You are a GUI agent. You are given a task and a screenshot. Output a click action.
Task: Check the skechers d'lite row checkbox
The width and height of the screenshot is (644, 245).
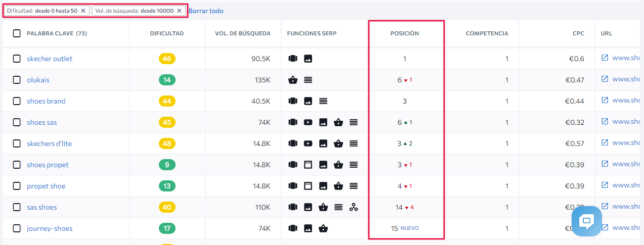click(17, 143)
